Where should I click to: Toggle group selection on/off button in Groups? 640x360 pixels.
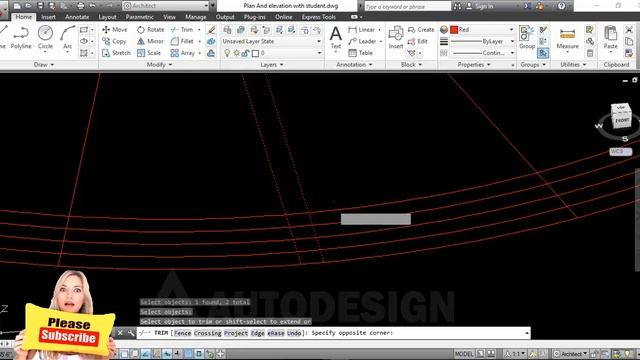click(543, 53)
